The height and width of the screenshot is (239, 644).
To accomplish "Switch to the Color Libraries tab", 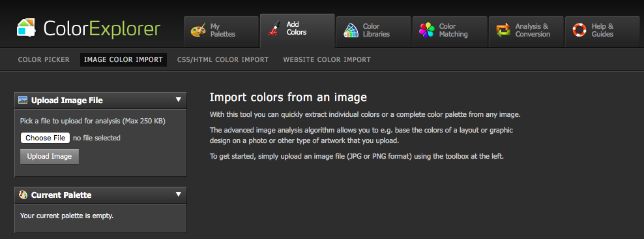I will point(373,31).
